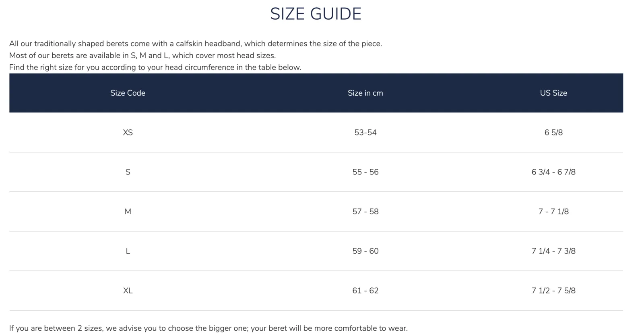Click the 61 - 62 cm value
Screen dimensions: 644x336
tap(365, 291)
